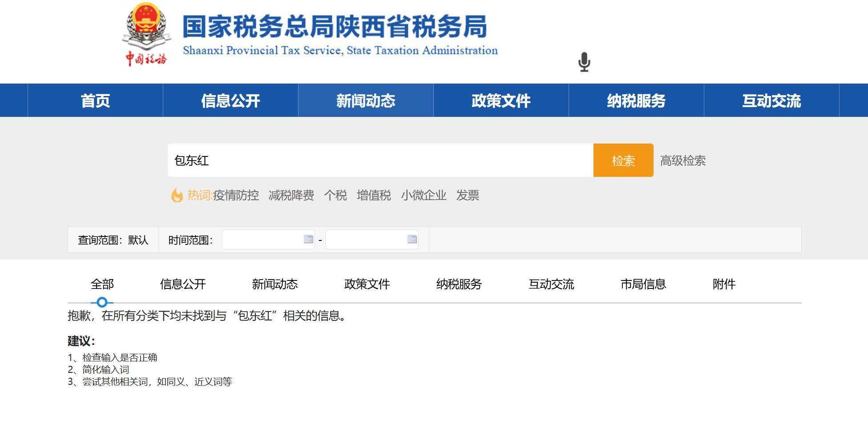The image size is (868, 436).
Task: Select the 市局信息 results category
Action: tap(643, 284)
